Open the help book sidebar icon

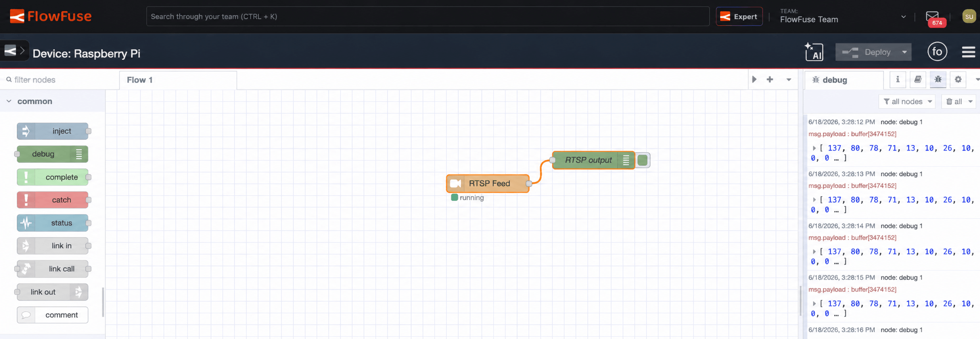tap(917, 79)
